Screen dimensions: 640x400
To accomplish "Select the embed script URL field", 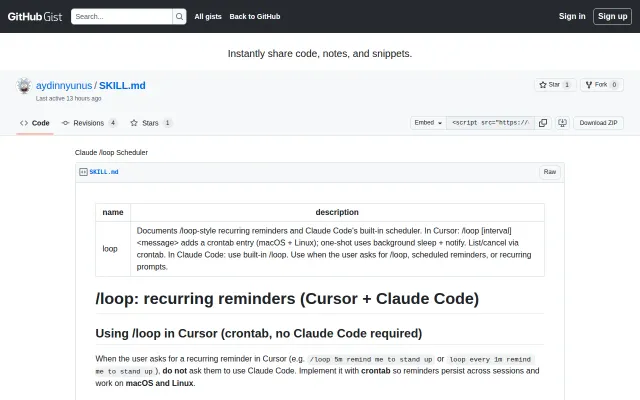I will click(490, 123).
